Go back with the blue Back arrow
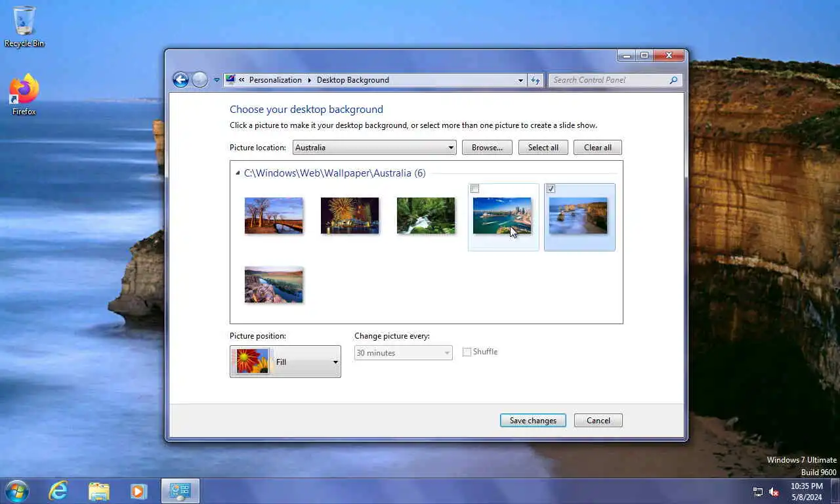The height and width of the screenshot is (504, 840). point(180,80)
